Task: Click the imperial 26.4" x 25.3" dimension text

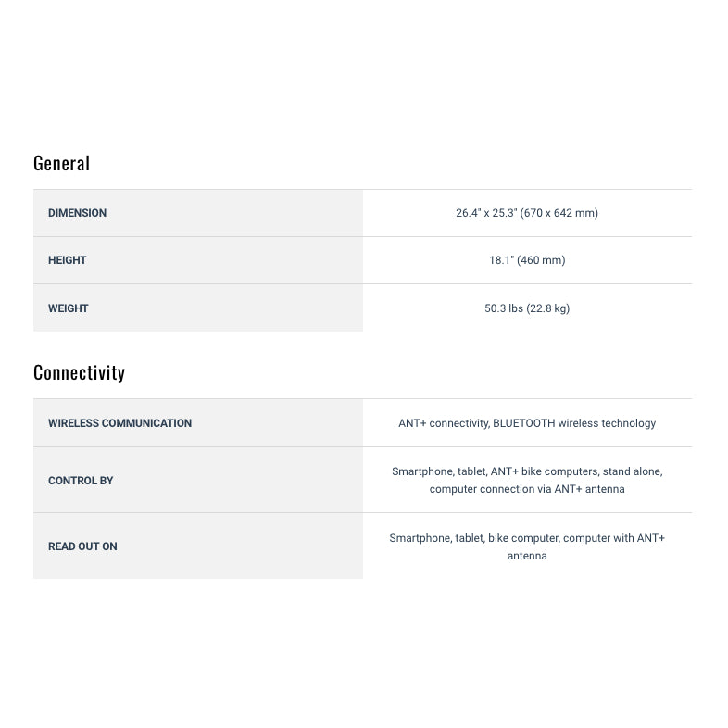Action: click(x=485, y=213)
